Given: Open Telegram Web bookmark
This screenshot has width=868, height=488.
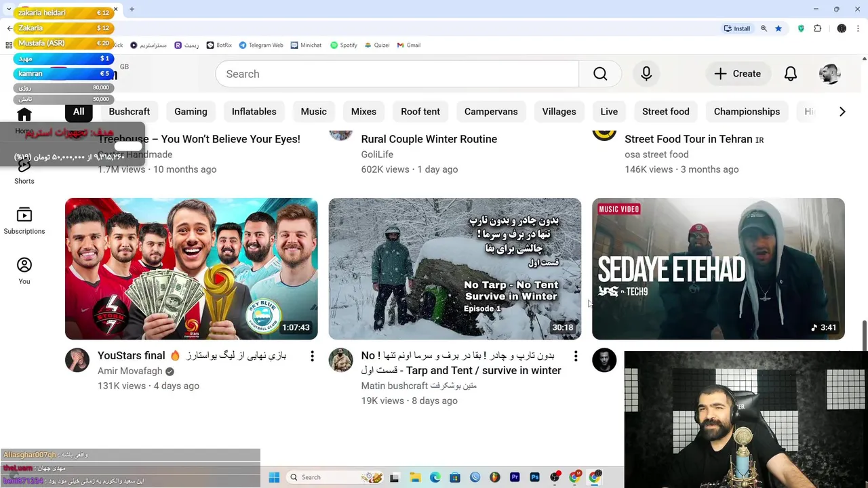Looking at the screenshot, I should [x=260, y=45].
